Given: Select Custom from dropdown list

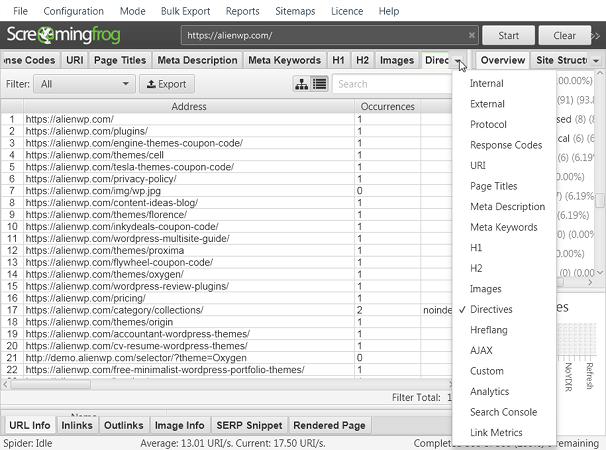Looking at the screenshot, I should [x=504, y=371].
